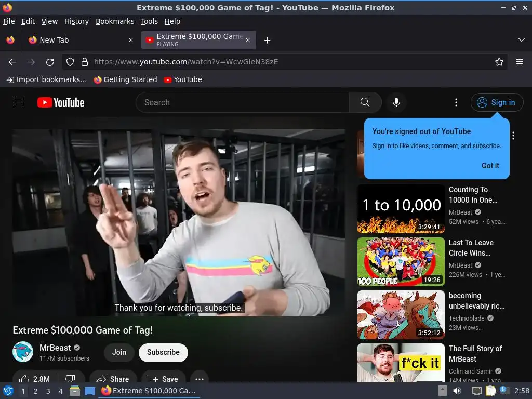The width and height of the screenshot is (532, 399).
Task: Open The Full Story of MrBeast thumbnail
Action: pos(401,363)
